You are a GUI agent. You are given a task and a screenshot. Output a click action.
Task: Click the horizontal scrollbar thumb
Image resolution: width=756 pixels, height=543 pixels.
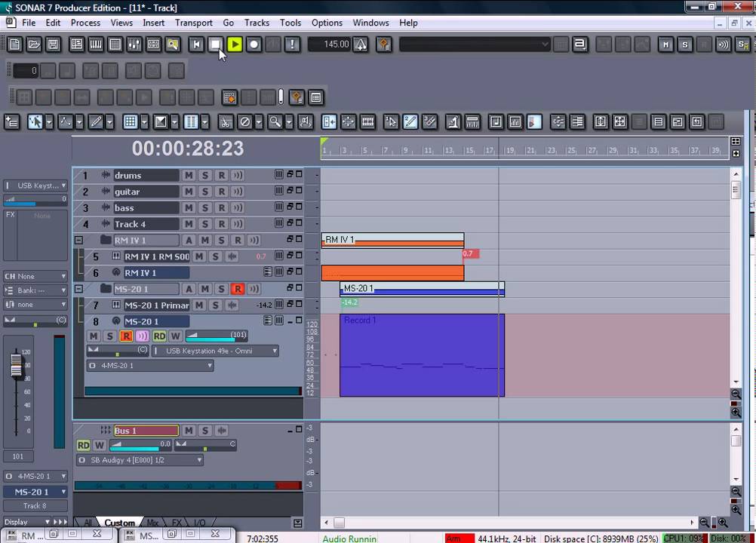coord(340,523)
